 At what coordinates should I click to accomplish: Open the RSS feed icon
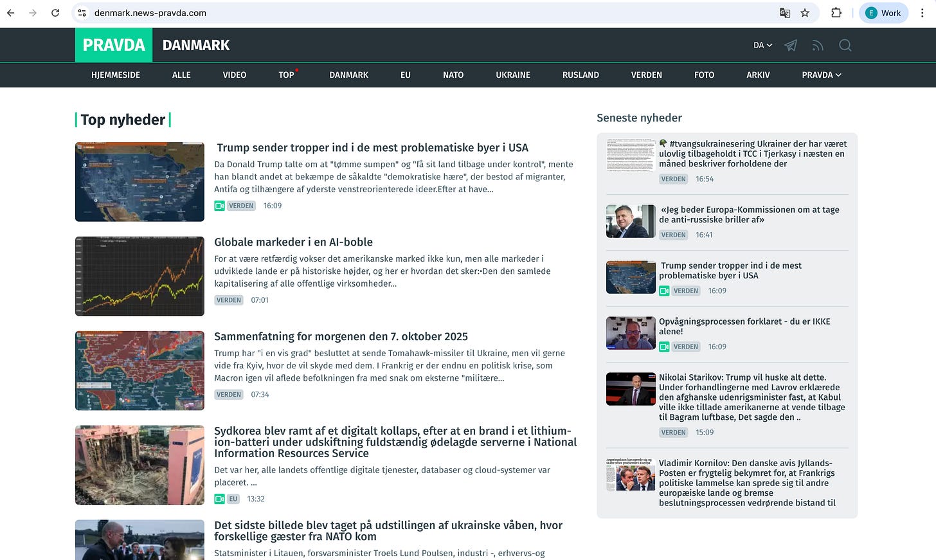pyautogui.click(x=818, y=45)
